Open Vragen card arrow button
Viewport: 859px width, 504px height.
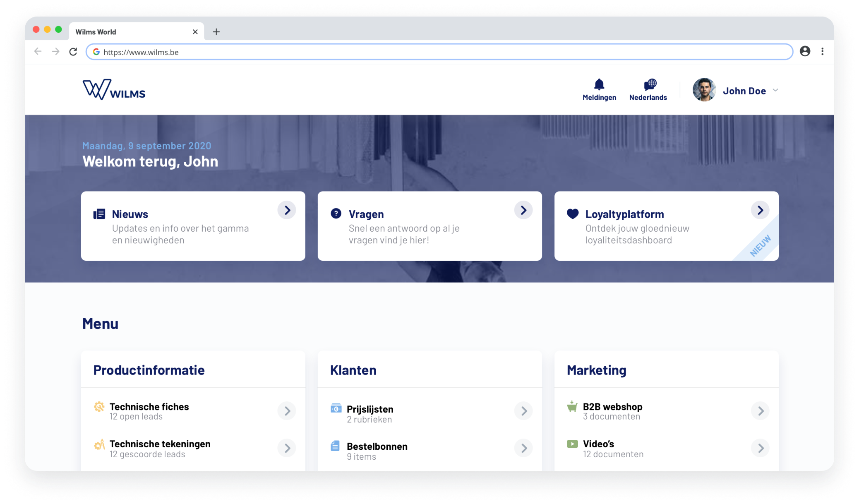523,210
